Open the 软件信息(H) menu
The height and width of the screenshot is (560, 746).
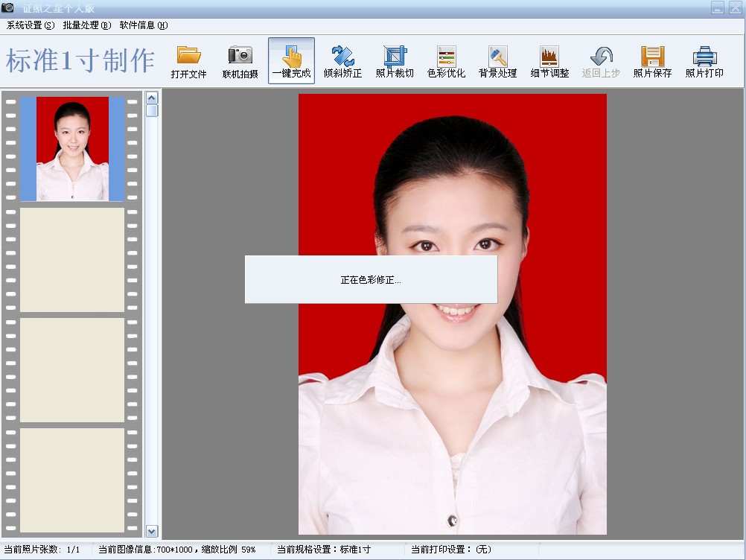click(144, 25)
